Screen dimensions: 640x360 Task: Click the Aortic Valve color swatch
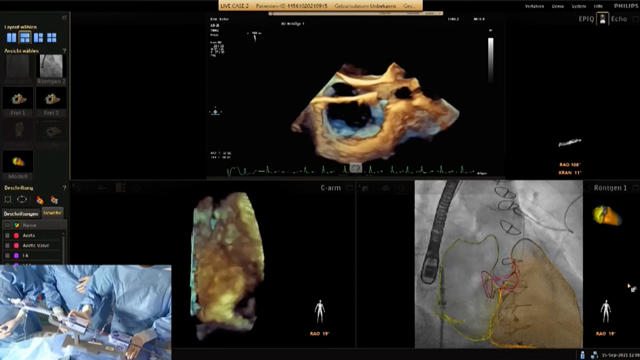tap(16, 246)
